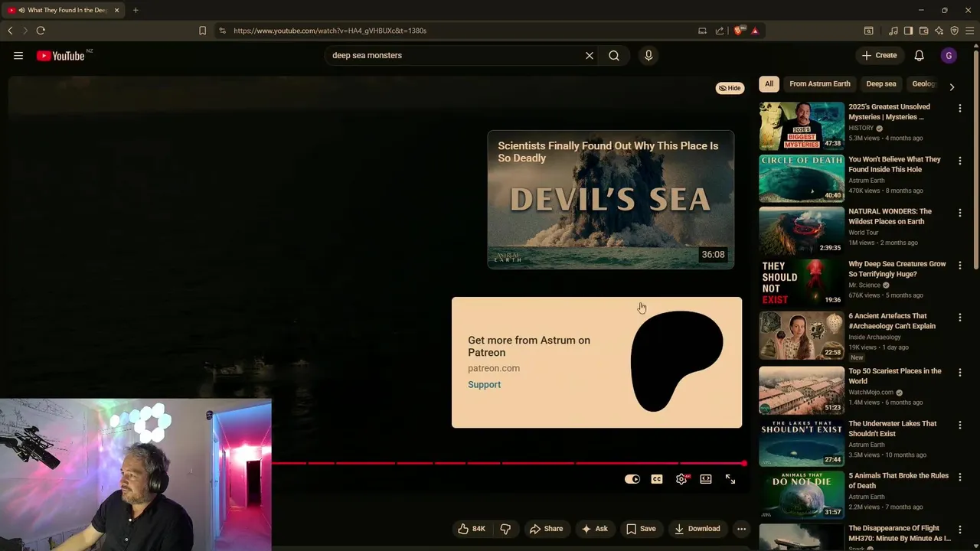The width and height of the screenshot is (980, 551).
Task: Open the Brave Rewards triangle icon
Action: pyautogui.click(x=755, y=31)
